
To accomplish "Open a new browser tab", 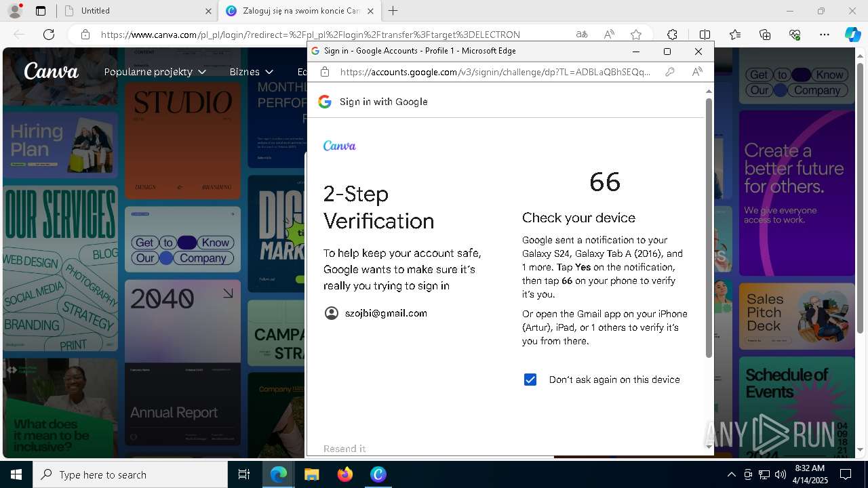I will tap(393, 11).
